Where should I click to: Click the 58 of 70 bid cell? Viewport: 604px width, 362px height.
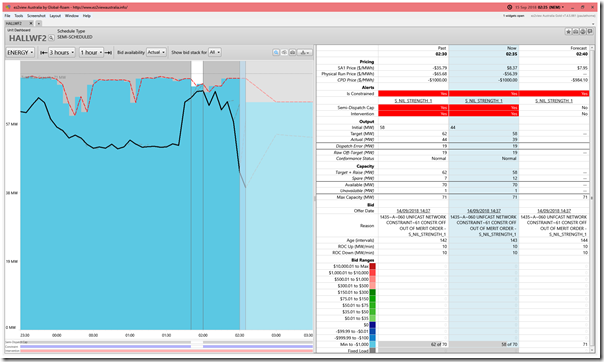[484, 344]
